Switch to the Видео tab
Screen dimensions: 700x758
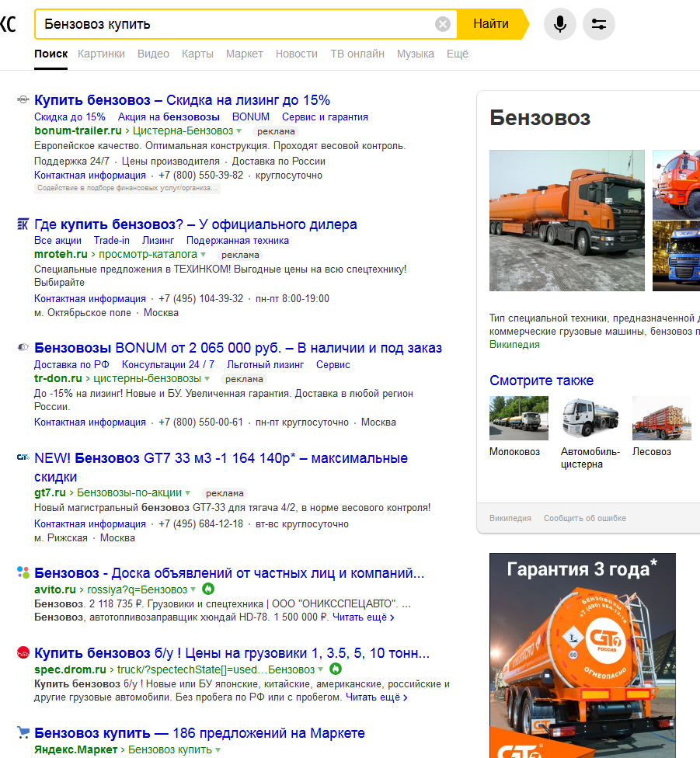point(153,54)
